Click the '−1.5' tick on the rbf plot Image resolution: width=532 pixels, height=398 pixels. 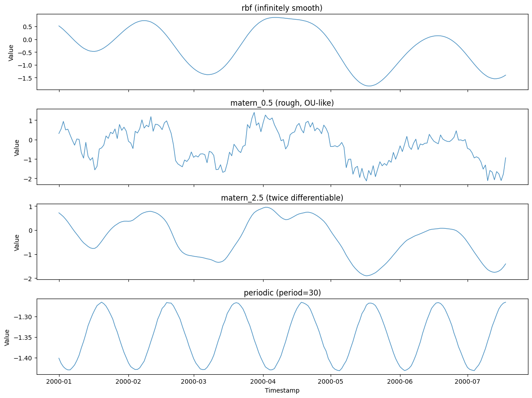click(26, 78)
